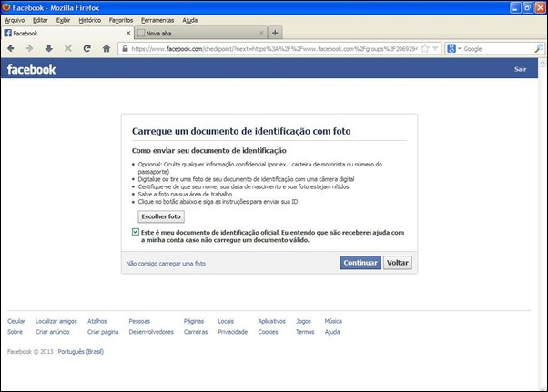This screenshot has height=392, width=548.
Task: Open the Histórico menu
Action: coord(90,20)
